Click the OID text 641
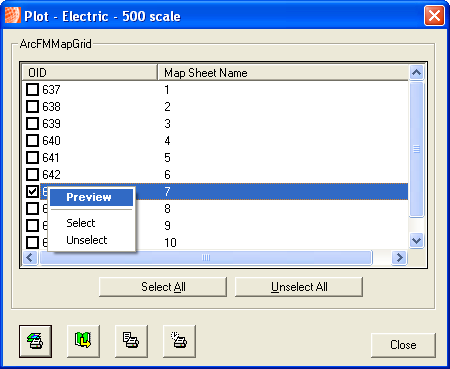450x369 pixels. (51, 158)
